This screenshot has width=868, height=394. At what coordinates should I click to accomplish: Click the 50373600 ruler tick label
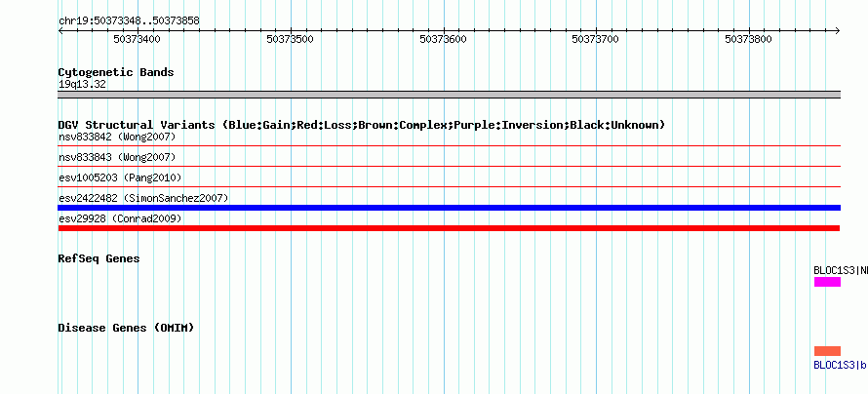pyautogui.click(x=443, y=39)
